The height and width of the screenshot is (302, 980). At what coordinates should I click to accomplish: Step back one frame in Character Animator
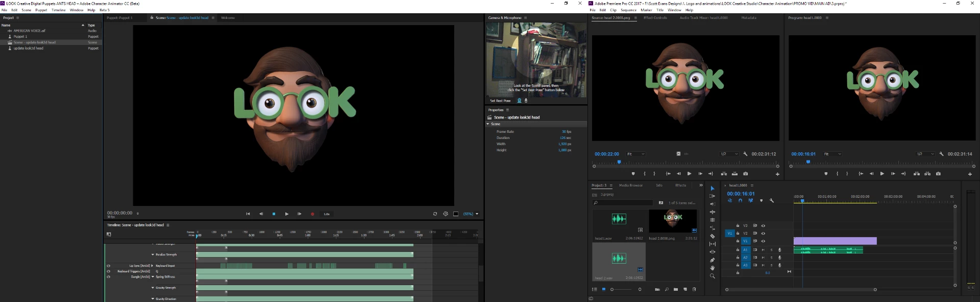[261, 214]
